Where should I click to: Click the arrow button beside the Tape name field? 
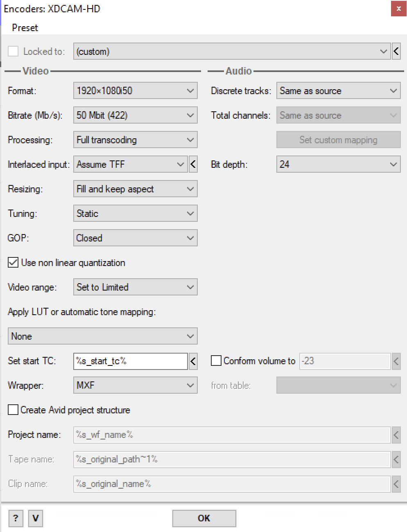pyautogui.click(x=396, y=459)
